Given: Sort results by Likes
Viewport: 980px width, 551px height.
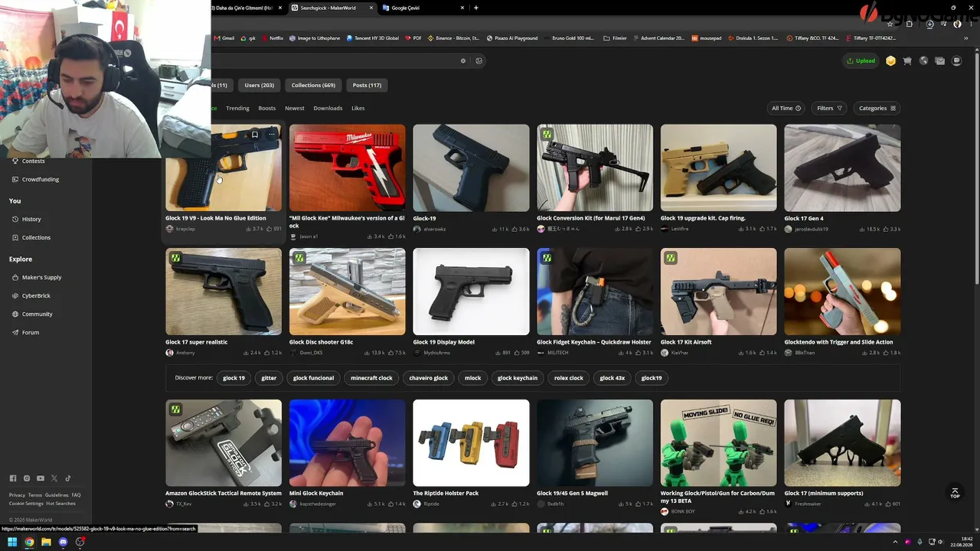Looking at the screenshot, I should click(x=358, y=108).
